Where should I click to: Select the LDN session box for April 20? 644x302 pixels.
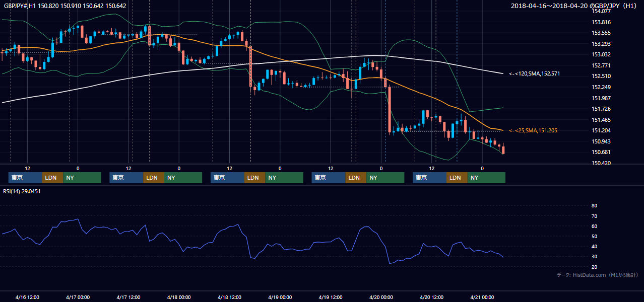point(457,178)
